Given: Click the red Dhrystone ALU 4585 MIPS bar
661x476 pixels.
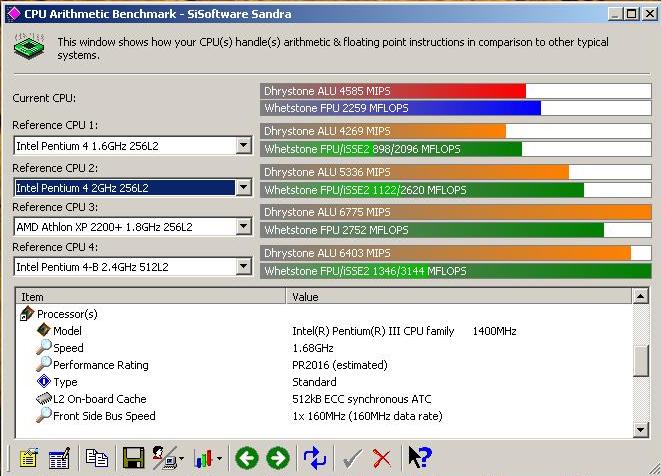Looking at the screenshot, I should (x=393, y=91).
